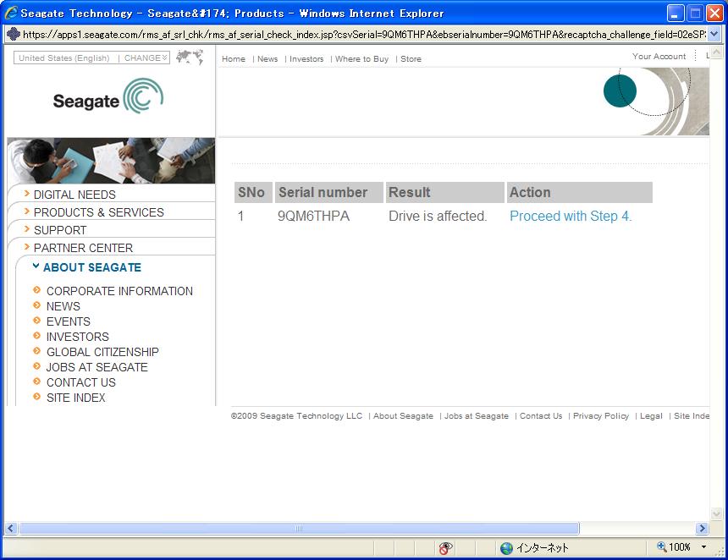Open EVENTS in the sidebar
The image size is (728, 560).
[69, 321]
